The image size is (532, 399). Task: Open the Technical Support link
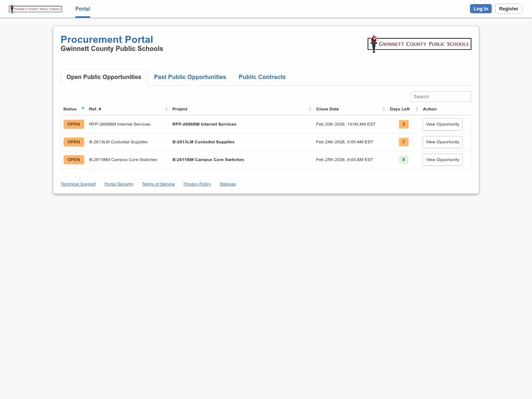tap(78, 184)
